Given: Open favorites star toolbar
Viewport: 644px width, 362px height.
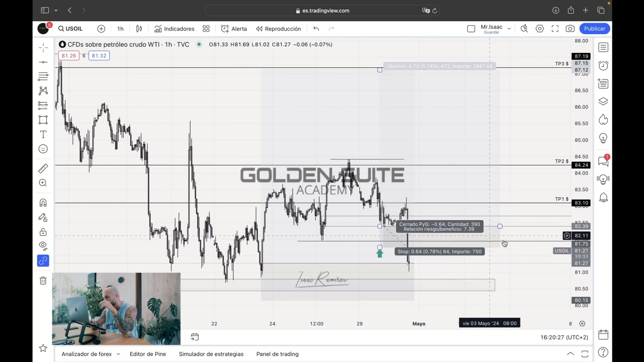Looking at the screenshot, I should tap(43, 348).
